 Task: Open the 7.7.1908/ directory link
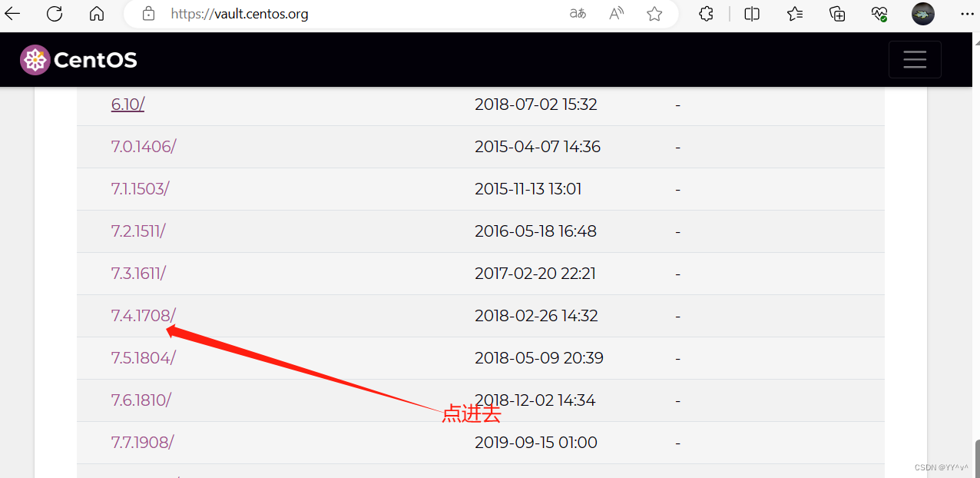pos(143,443)
